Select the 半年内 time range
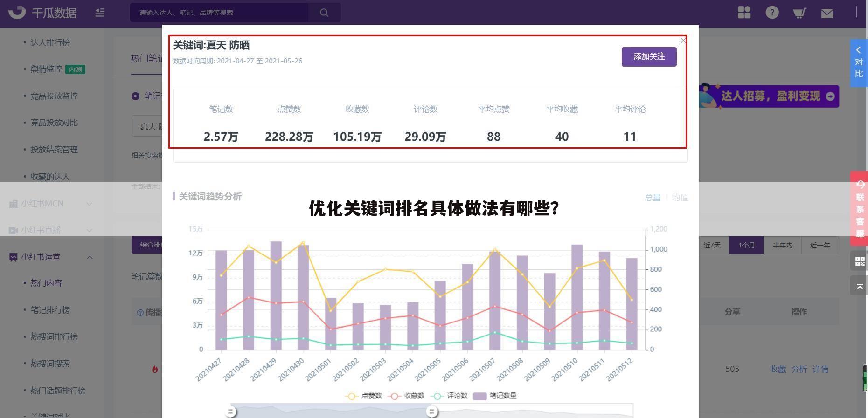Viewport: 868px width, 418px height. point(782,245)
